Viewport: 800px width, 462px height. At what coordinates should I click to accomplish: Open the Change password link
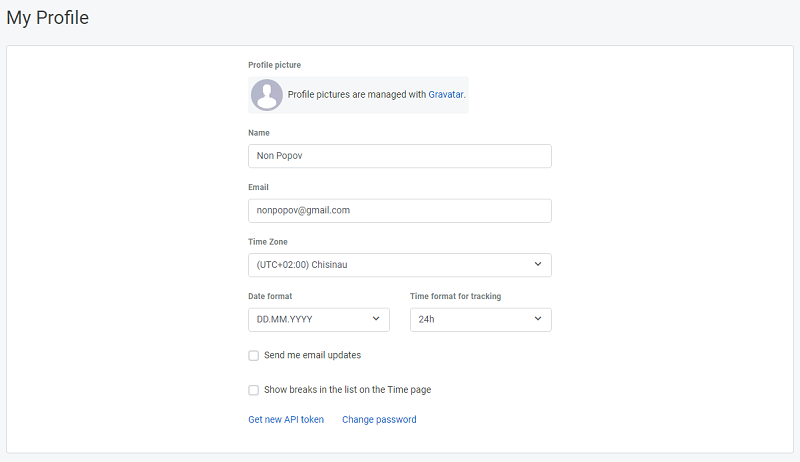(x=379, y=419)
